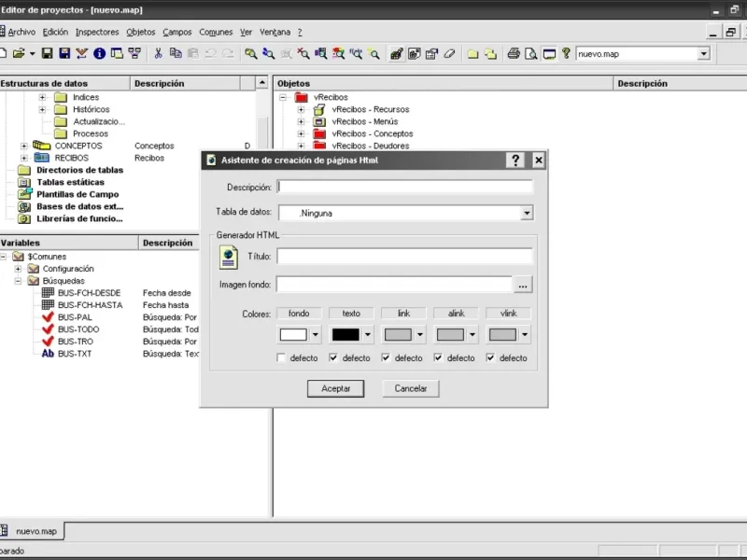Click the HTML page globe icon in dialog
Image resolution: width=747 pixels, height=560 pixels.
click(229, 258)
